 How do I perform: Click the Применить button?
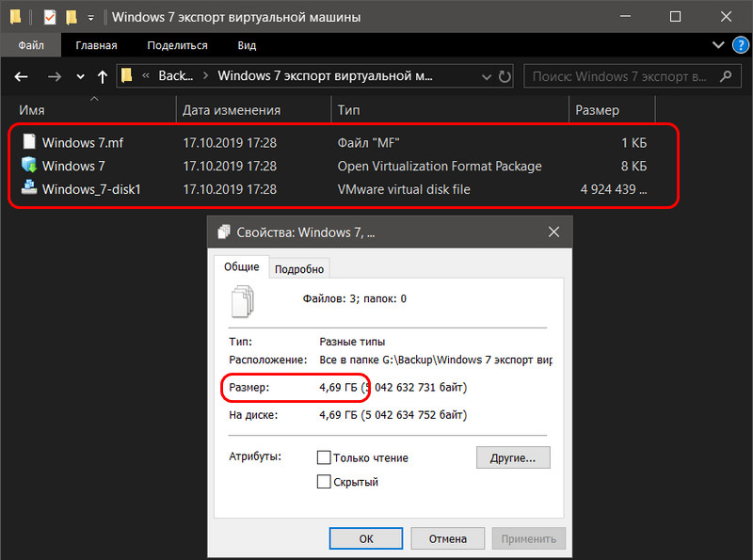coord(528,539)
